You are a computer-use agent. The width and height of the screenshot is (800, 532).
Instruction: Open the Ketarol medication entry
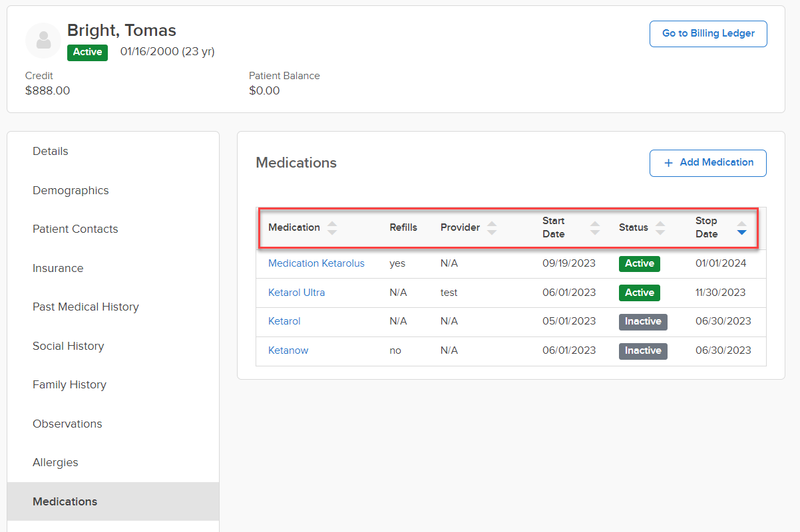284,321
